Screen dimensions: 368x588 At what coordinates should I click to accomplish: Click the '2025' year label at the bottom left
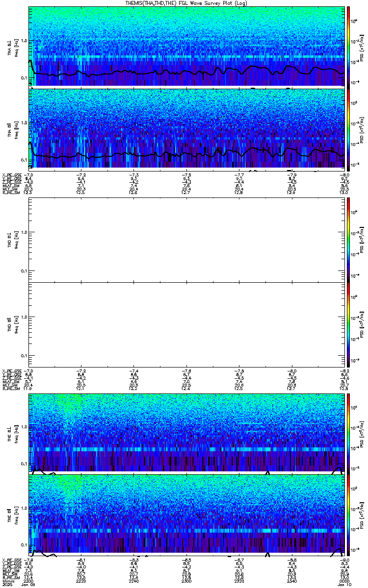pyautogui.click(x=7, y=584)
